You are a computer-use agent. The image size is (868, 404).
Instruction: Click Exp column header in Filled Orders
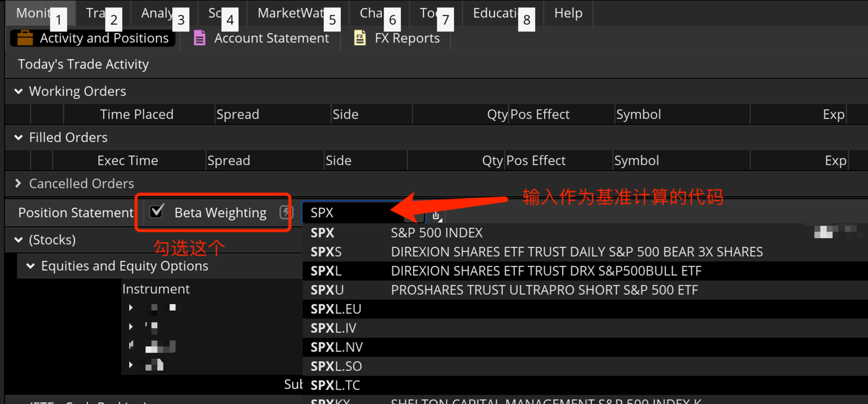pos(799,160)
